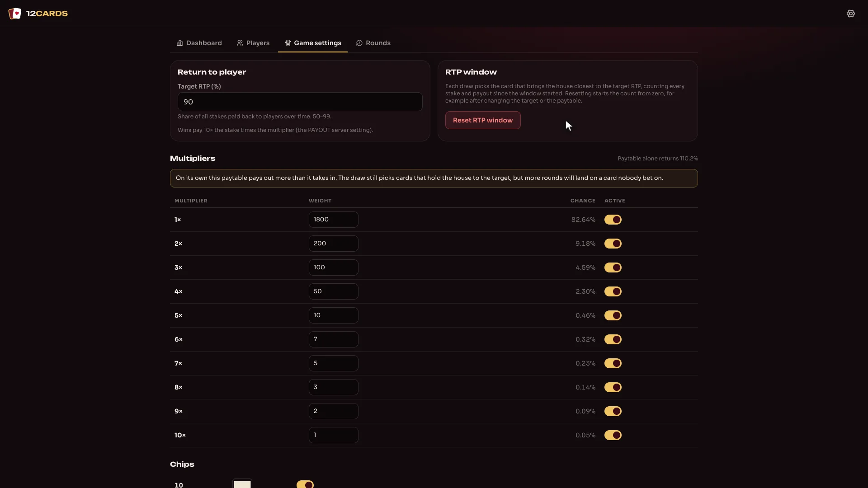Click the 'Return to player' heading

[x=212, y=72]
